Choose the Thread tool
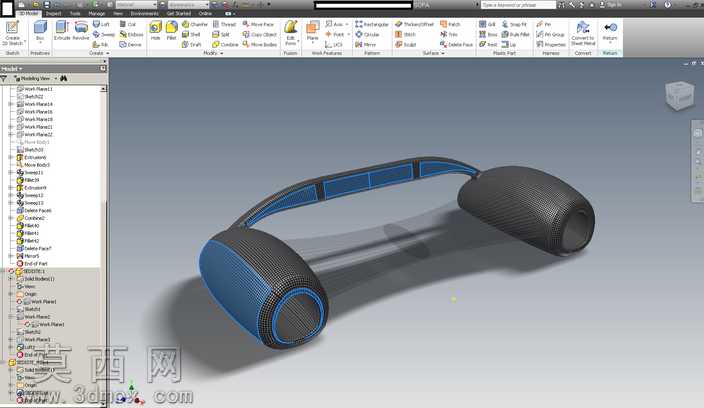The image size is (704, 408). click(x=224, y=24)
